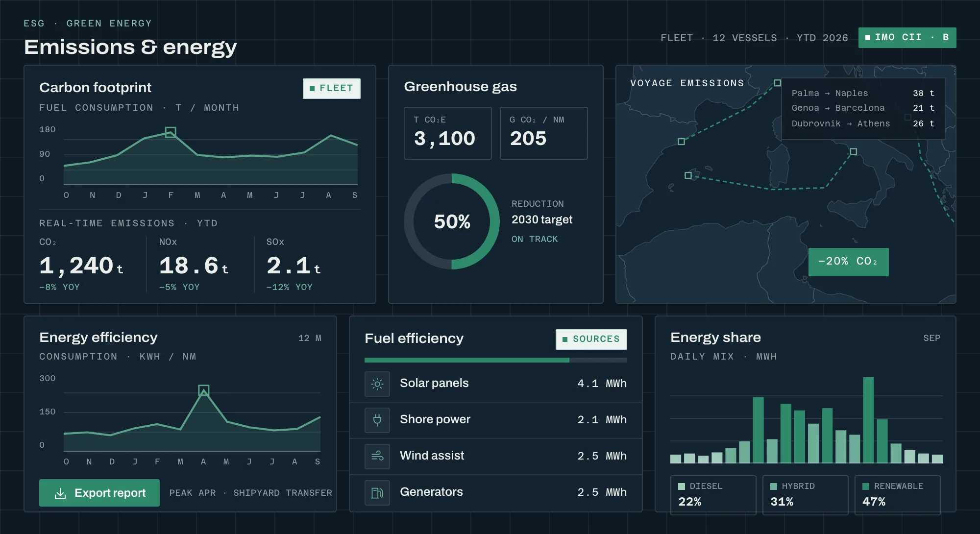The width and height of the screenshot is (980, 534).
Task: Select the April peak marker on Energy efficiency chart
Action: [x=204, y=390]
